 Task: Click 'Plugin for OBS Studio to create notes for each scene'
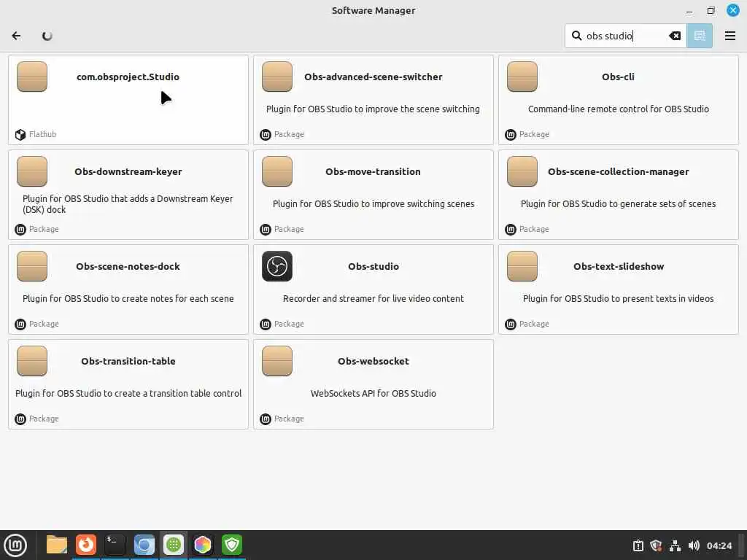pyautogui.click(x=128, y=298)
